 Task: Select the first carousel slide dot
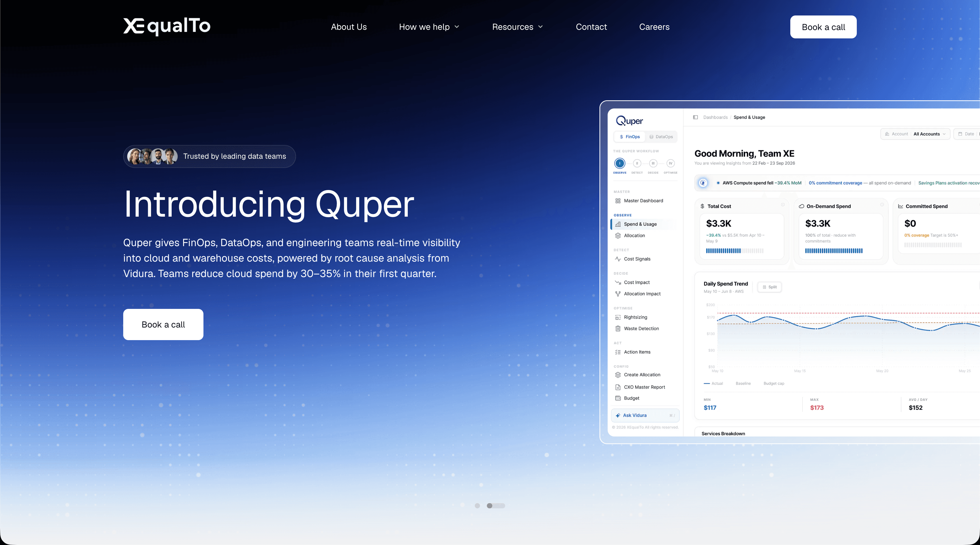pos(477,506)
